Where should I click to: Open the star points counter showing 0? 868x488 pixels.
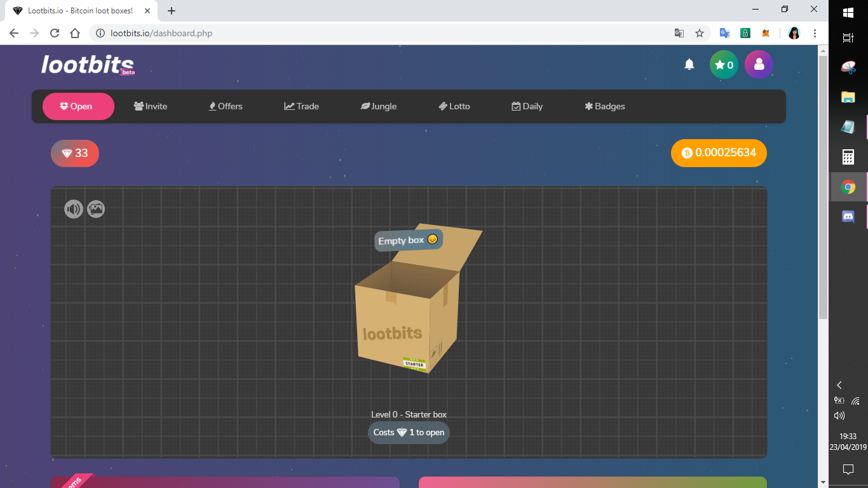[x=724, y=65]
